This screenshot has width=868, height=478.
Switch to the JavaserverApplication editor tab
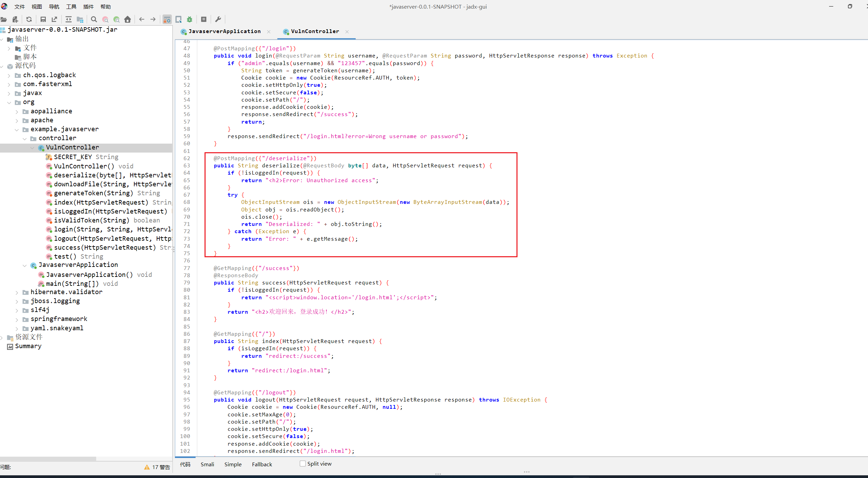coord(224,31)
